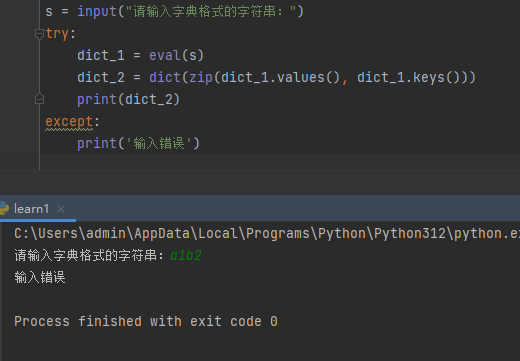This screenshot has width=520, height=361.
Task: Collapse the try block fold marker
Action: [x=39, y=34]
